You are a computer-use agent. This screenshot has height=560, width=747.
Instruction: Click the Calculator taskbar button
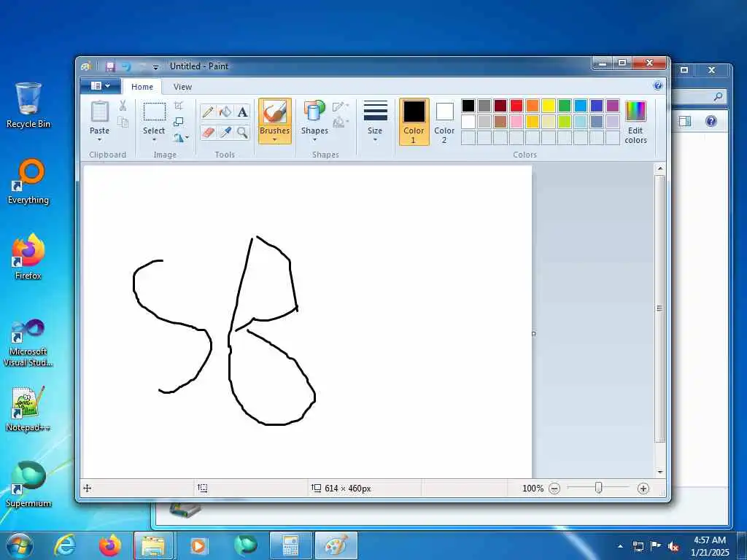click(x=290, y=545)
